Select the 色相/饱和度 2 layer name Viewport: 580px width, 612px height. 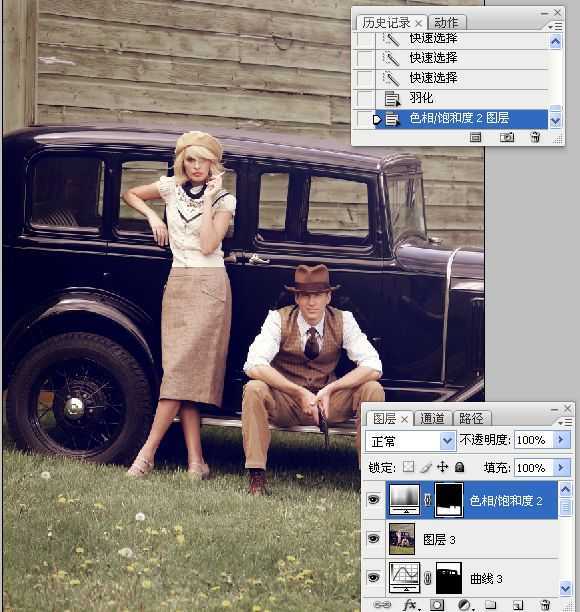(505, 501)
